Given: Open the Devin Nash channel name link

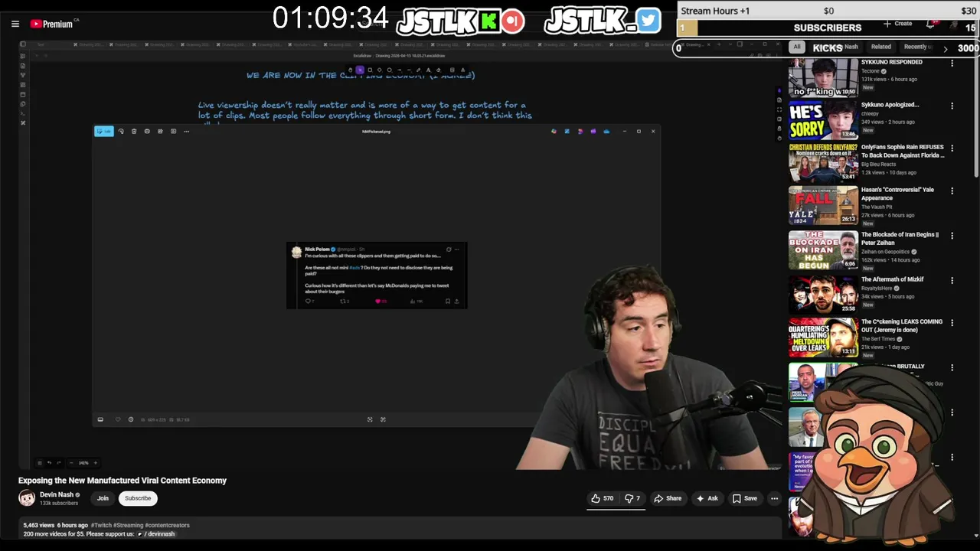Looking at the screenshot, I should click(57, 494).
